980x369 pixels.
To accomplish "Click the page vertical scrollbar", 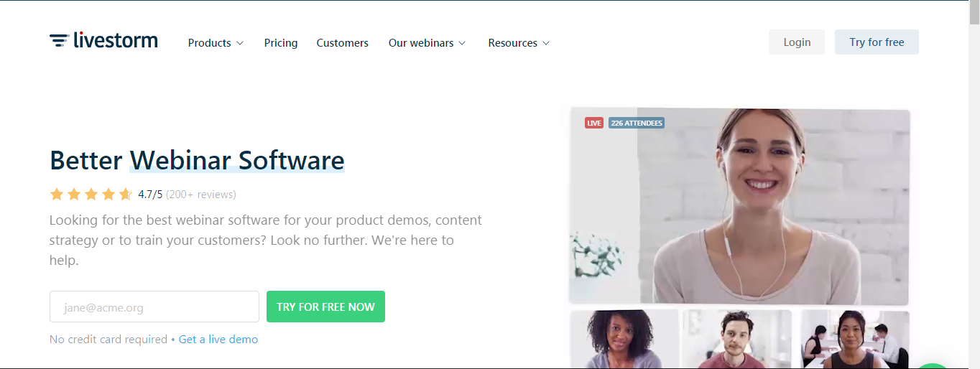I will pyautogui.click(x=974, y=184).
